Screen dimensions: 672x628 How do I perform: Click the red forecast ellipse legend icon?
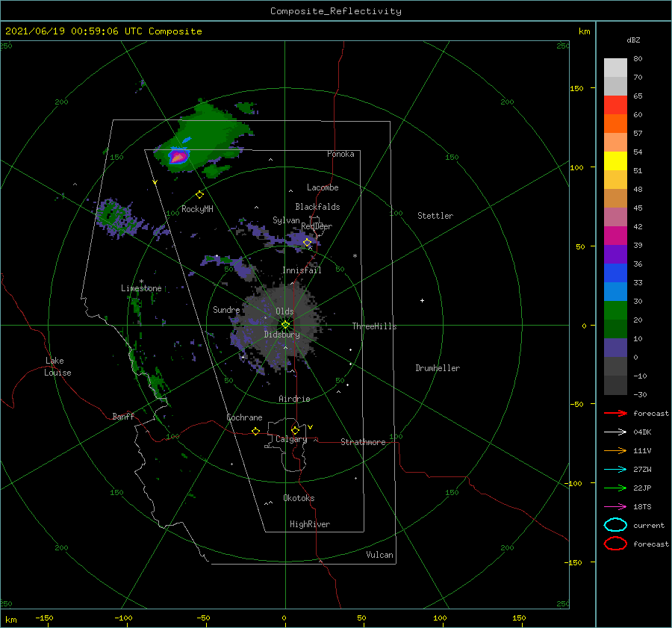pyautogui.click(x=615, y=544)
